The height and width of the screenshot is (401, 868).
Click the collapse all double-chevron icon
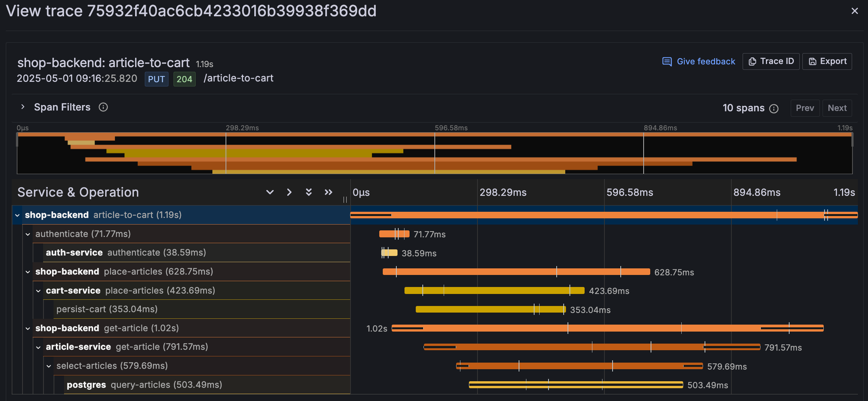click(328, 192)
